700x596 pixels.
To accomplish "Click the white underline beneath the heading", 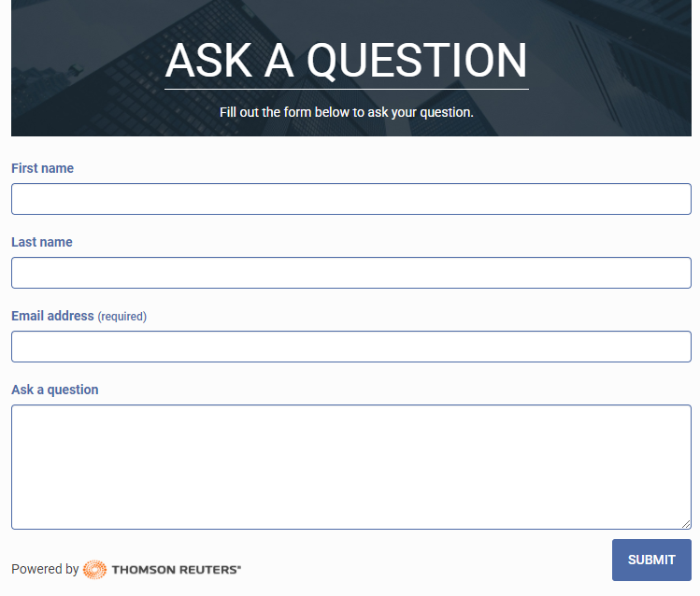I will [x=346, y=90].
